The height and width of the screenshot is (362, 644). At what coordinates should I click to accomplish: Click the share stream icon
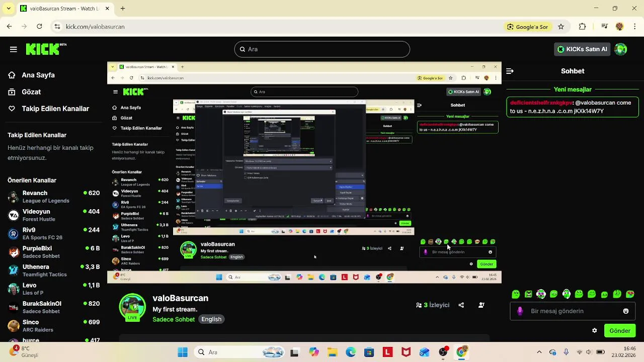(461, 305)
